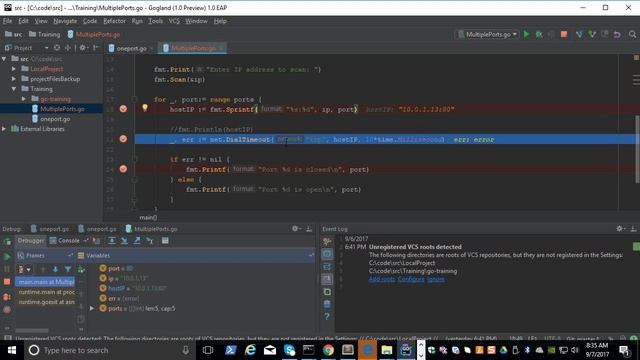The height and width of the screenshot is (360, 640).
Task: Switch to the Console tab in Debug panel
Action: coord(64,240)
